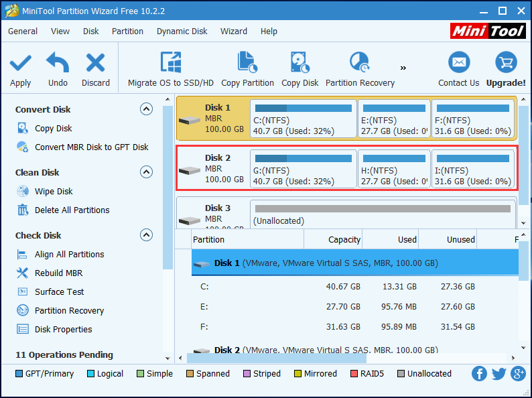Click the MiniTool logo
This screenshot has height=398, width=532.
click(488, 31)
